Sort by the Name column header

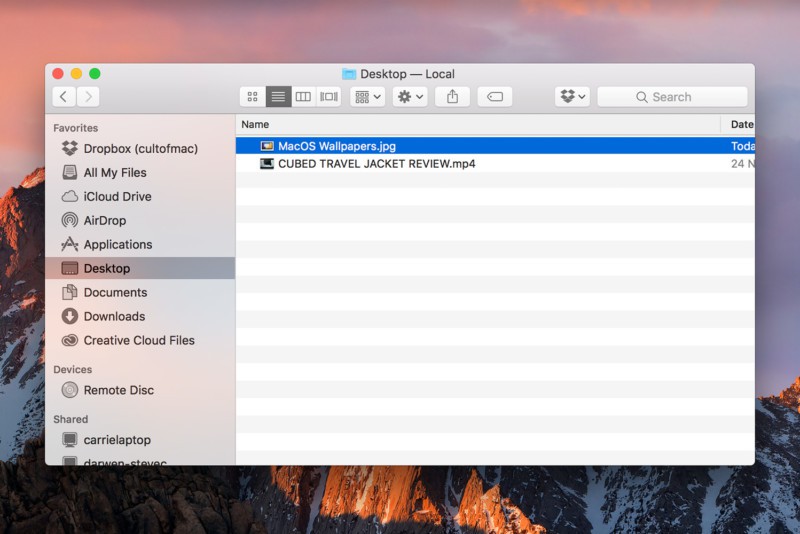[x=478, y=124]
